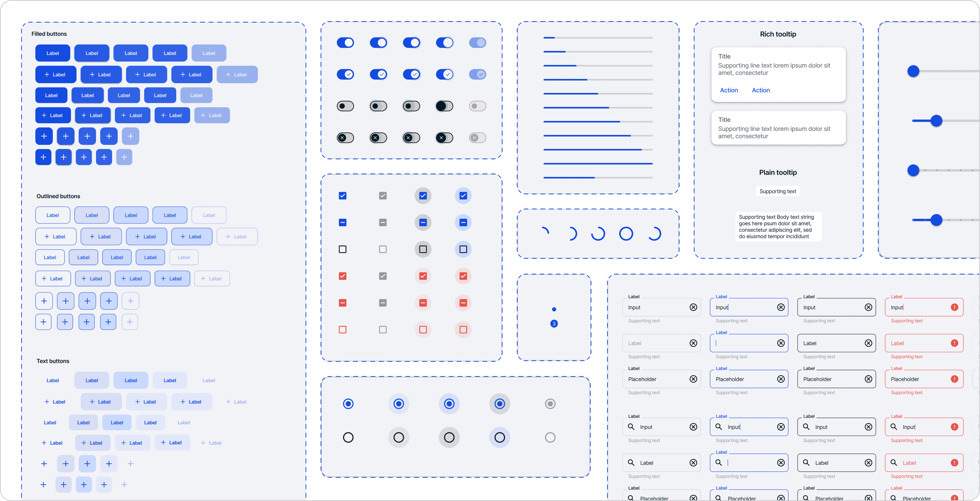The height and width of the screenshot is (501, 980).
Task: Click the short plain tooltip reading Supporting text
Action: (x=778, y=191)
